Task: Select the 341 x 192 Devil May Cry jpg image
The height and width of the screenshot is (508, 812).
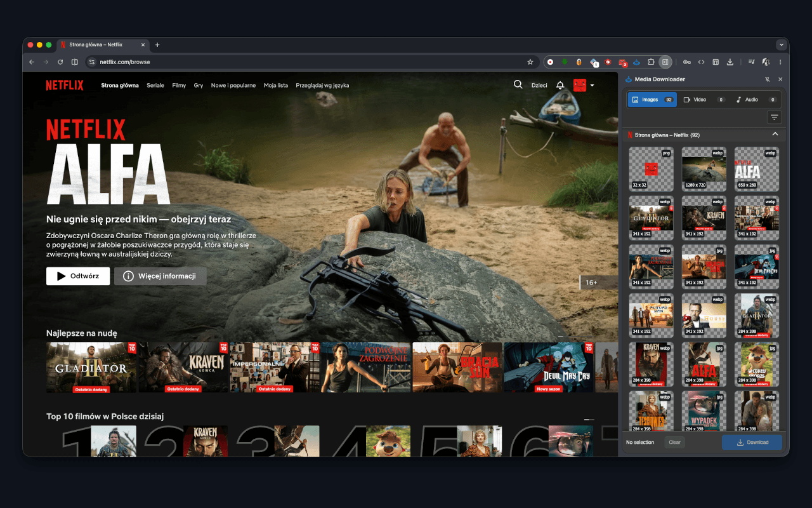Action: click(x=756, y=267)
